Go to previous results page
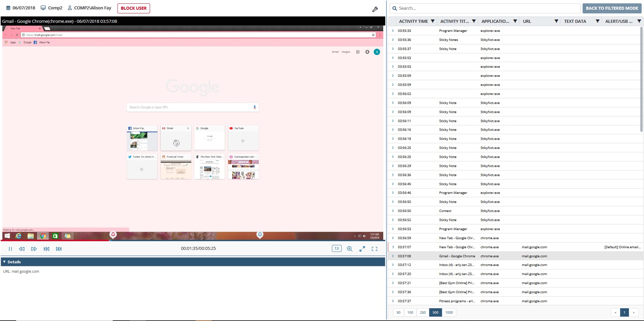The width and height of the screenshot is (644, 321). pos(615,312)
